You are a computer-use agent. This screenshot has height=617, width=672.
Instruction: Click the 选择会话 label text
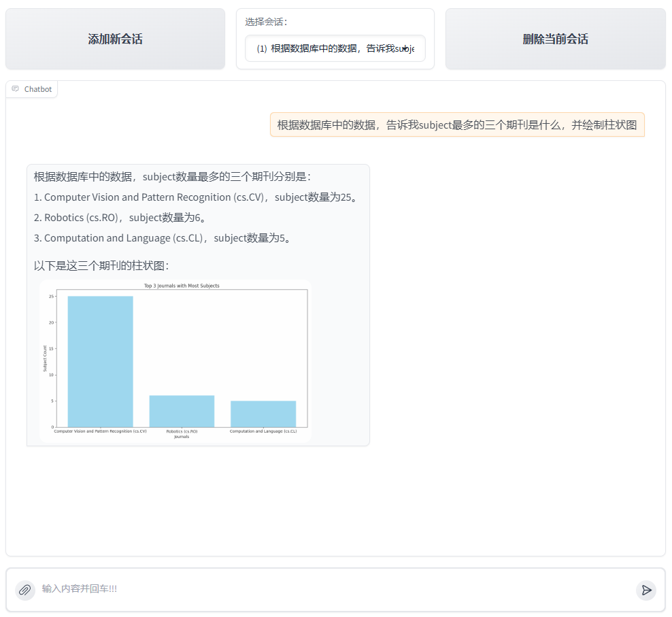[266, 22]
